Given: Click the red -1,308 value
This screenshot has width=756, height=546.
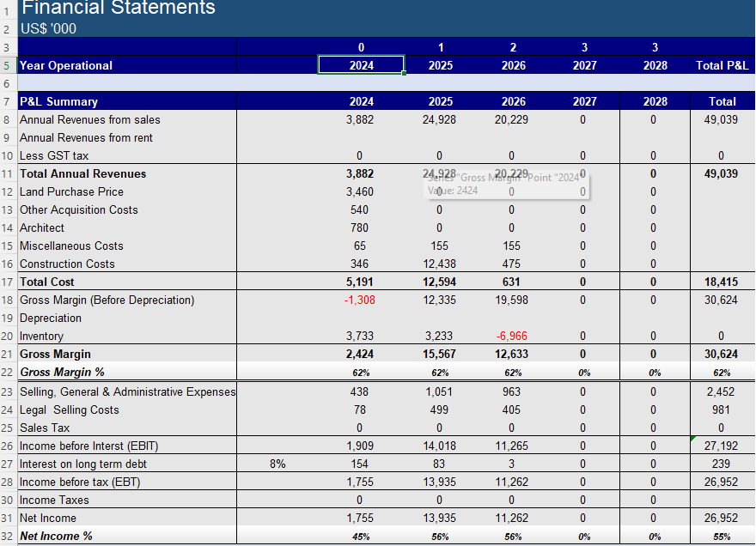Looking at the screenshot, I should [360, 300].
